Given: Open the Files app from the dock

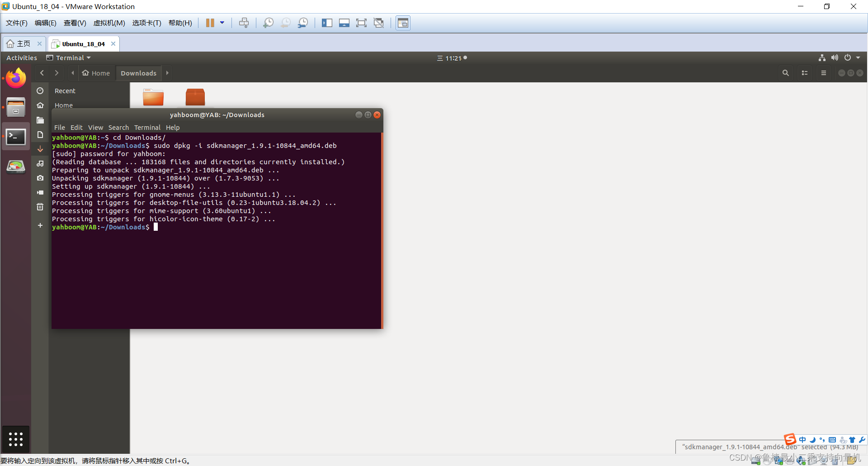Looking at the screenshot, I should tap(16, 107).
